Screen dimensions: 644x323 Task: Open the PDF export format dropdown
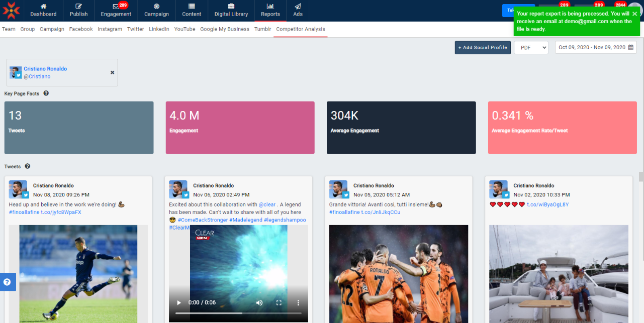(531, 47)
